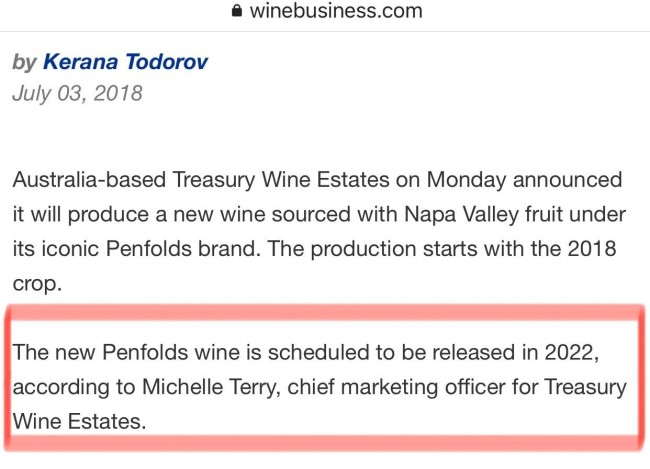Tap 'Monday announced' in first paragraph
Viewport: 650px width, 469px height.
[x=524, y=180]
